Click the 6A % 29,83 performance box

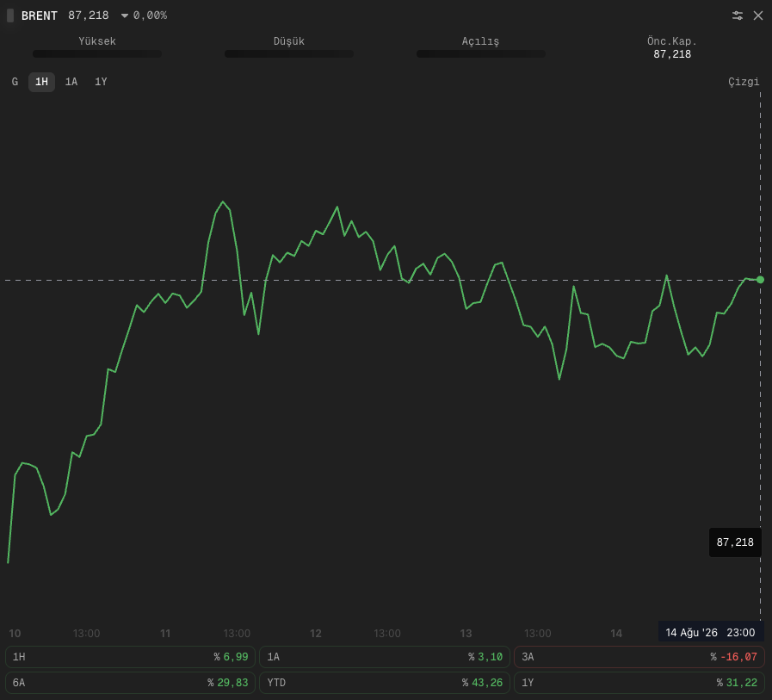[131, 683]
